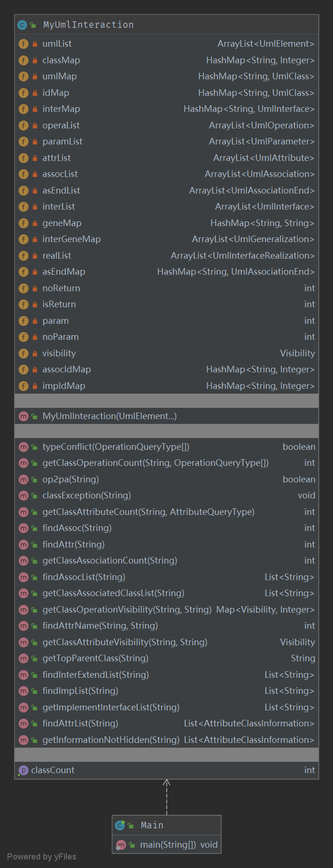Click the MyUmlInteraction class icon

click(x=22, y=25)
